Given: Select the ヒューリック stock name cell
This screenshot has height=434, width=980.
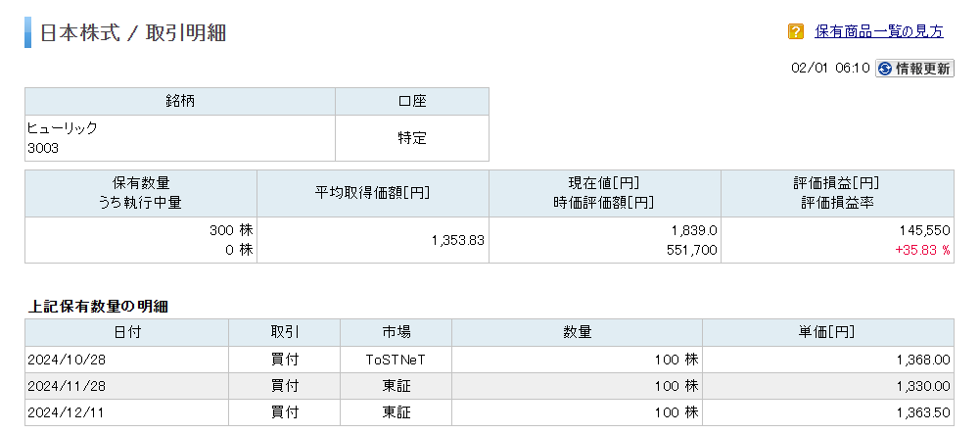Looking at the screenshot, I should coord(63,128).
